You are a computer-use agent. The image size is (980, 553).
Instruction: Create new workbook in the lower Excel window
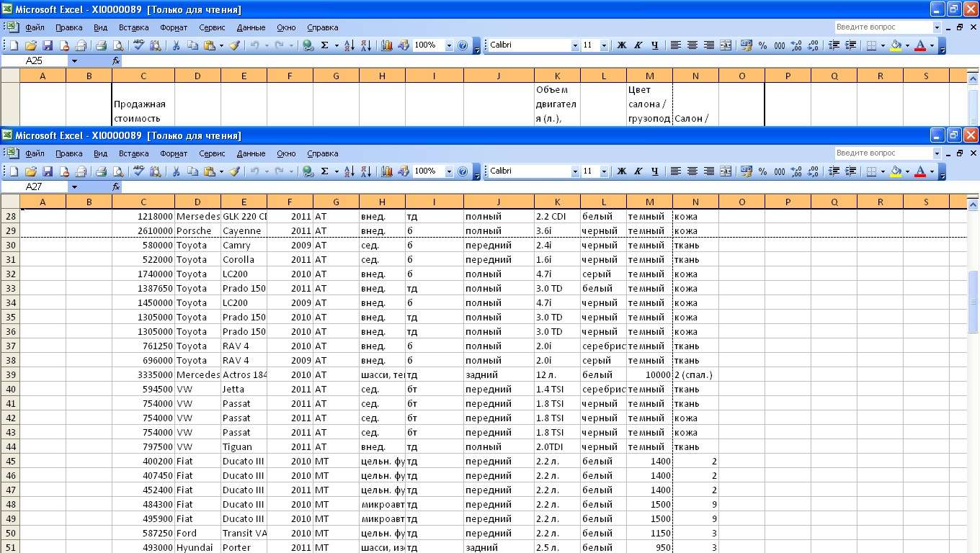14,171
